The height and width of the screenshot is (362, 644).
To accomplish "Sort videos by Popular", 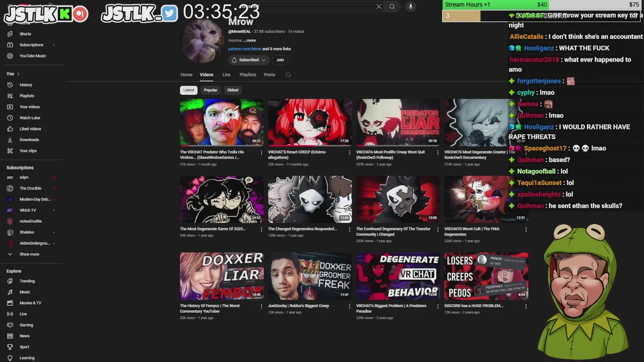I will click(x=210, y=90).
